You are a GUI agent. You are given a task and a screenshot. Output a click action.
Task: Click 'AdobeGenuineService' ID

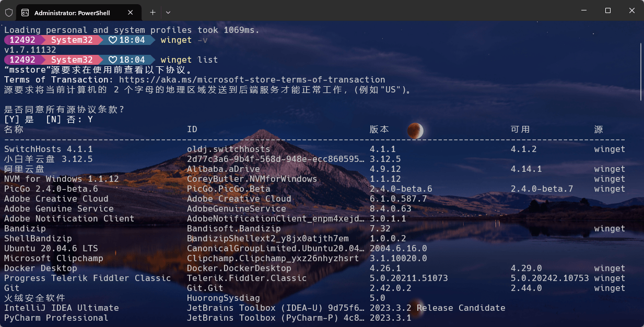pyautogui.click(x=237, y=209)
